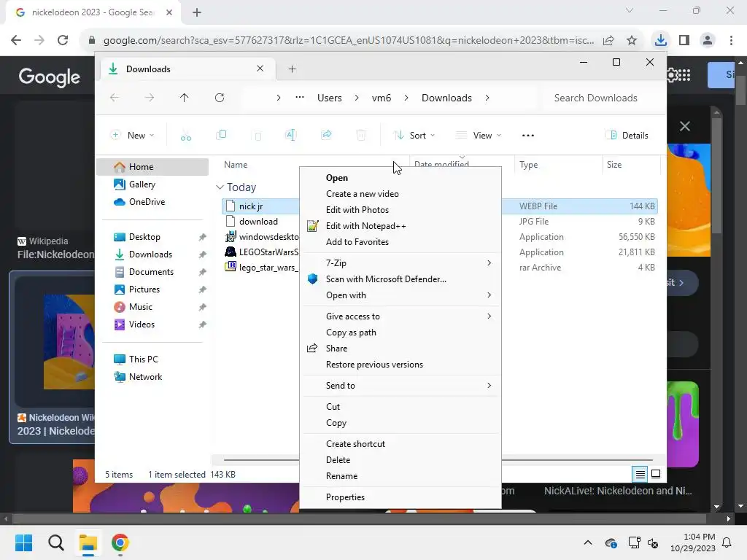Sort by the Type column header
The image size is (747, 560).
tap(558, 165)
